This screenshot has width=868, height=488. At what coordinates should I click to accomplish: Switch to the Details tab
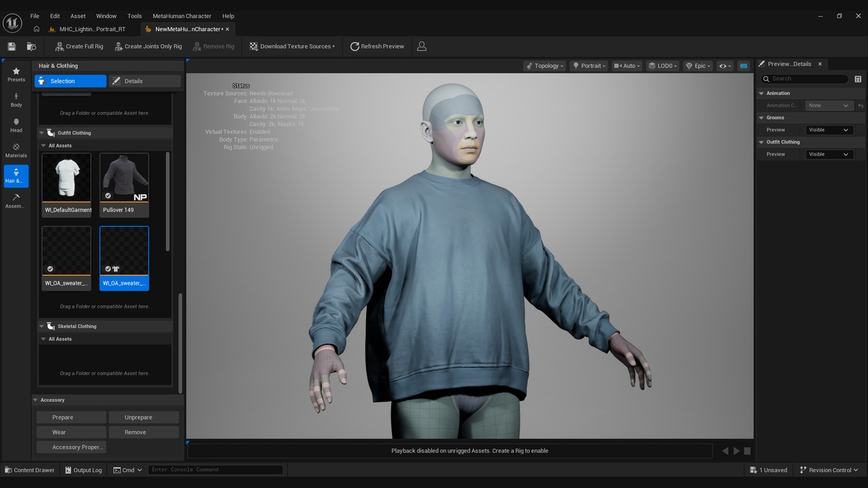[145, 81]
